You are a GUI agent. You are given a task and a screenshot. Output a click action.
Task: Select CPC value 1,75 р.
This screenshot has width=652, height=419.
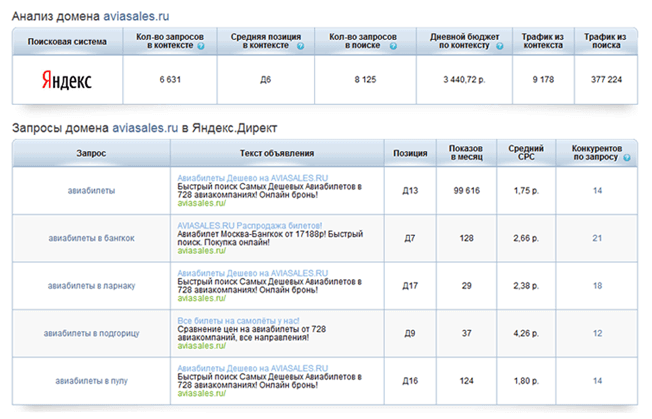click(526, 190)
